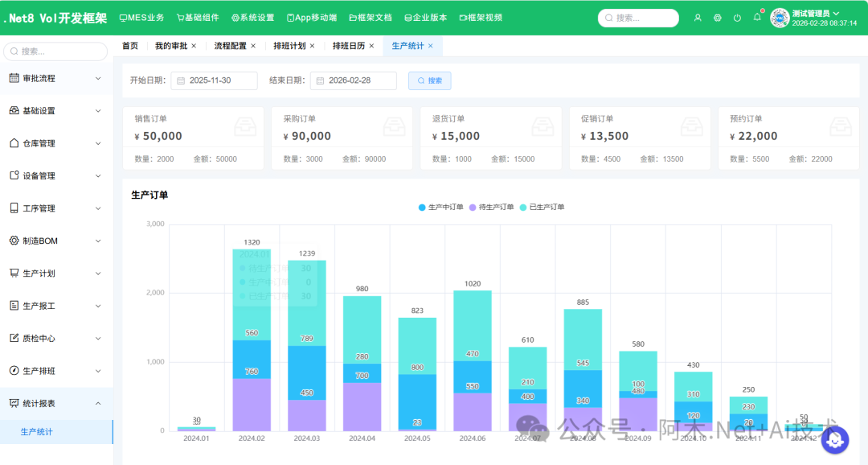Expand 工序管理 sidebar menu

coord(55,208)
